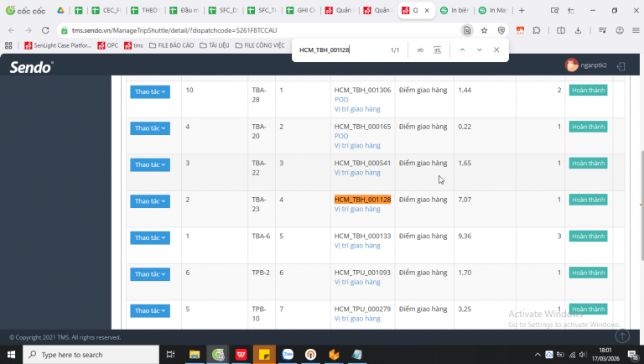
Task: Open browser profile icon
Action: point(620,30)
